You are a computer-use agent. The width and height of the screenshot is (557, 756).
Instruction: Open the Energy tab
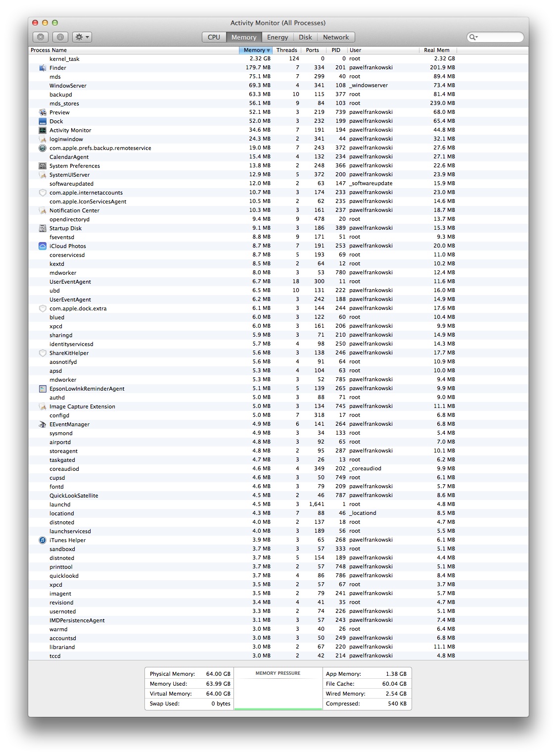coord(278,37)
